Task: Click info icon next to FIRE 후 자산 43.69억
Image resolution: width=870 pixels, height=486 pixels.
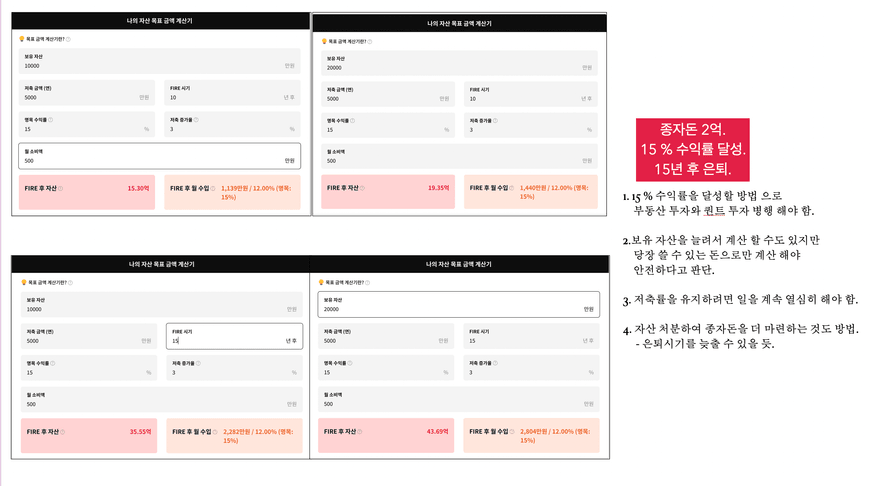Action: pos(360,432)
